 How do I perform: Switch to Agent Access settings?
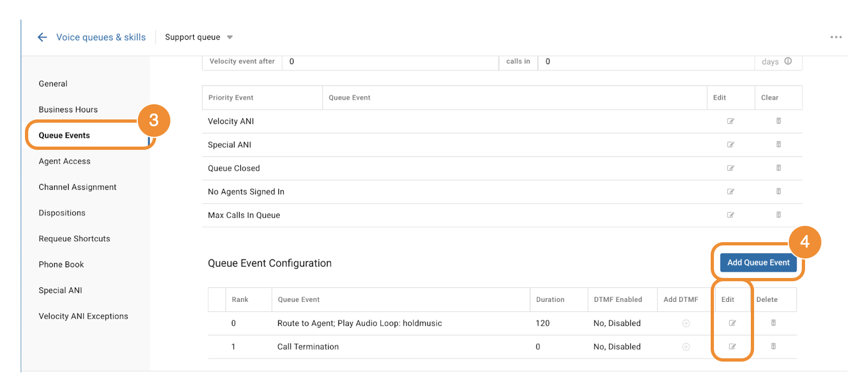point(65,161)
